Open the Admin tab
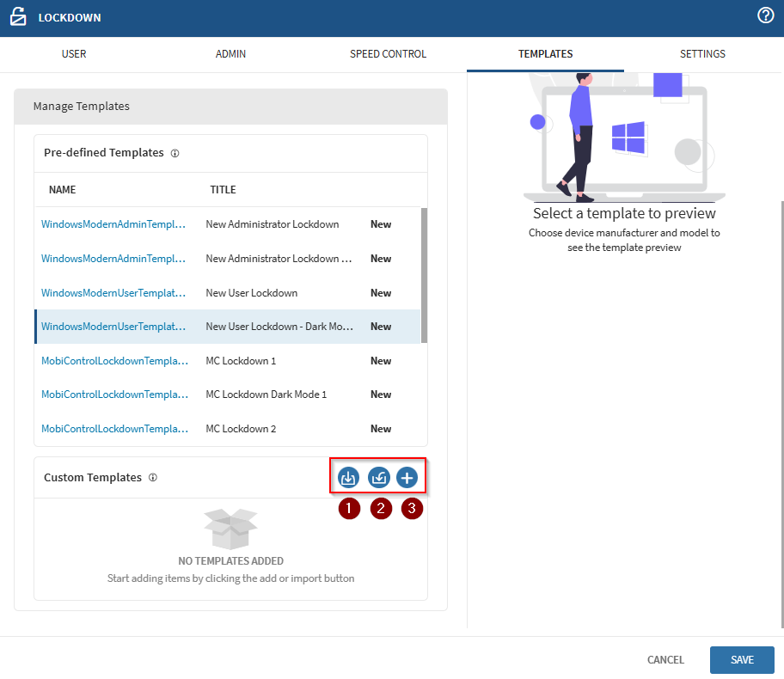 coord(230,54)
